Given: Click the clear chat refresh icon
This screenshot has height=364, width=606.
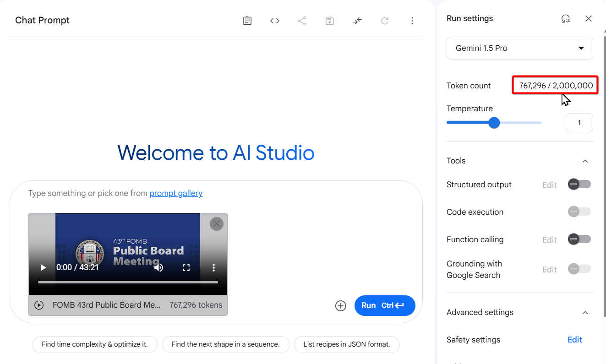Looking at the screenshot, I should (x=385, y=21).
